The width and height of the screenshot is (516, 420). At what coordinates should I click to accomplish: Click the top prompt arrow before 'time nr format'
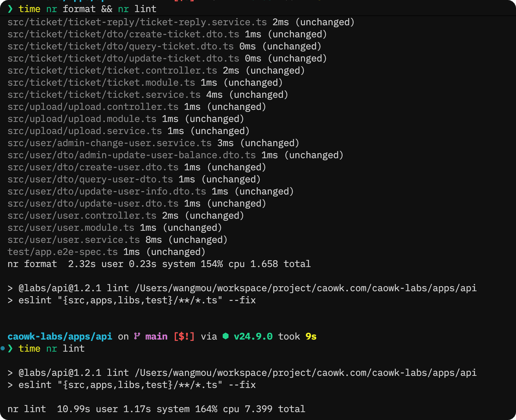pyautogui.click(x=10, y=9)
